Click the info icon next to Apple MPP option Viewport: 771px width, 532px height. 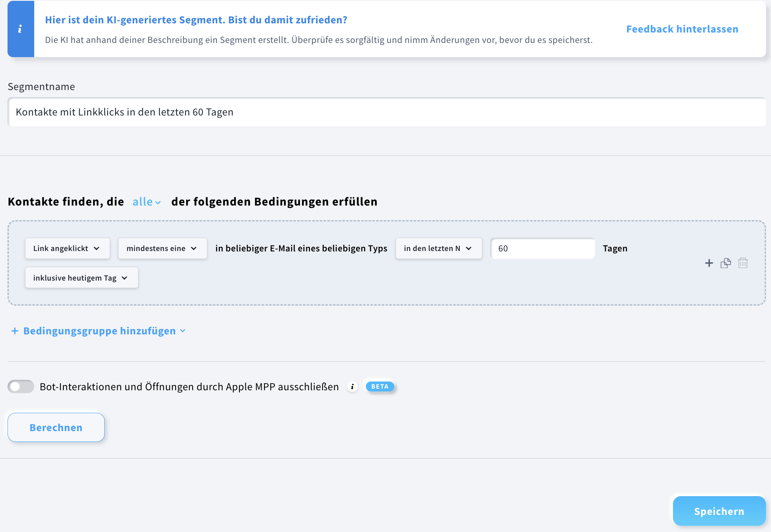353,386
